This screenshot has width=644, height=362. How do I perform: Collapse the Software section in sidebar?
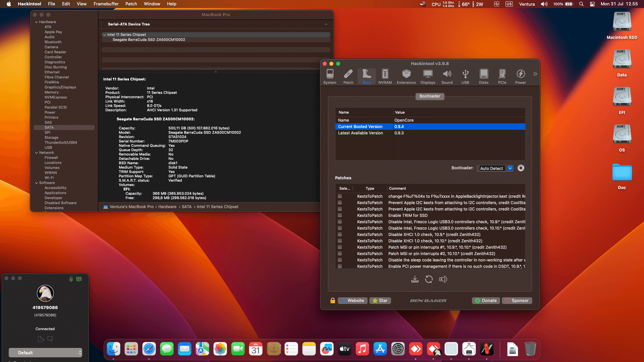coord(36,183)
